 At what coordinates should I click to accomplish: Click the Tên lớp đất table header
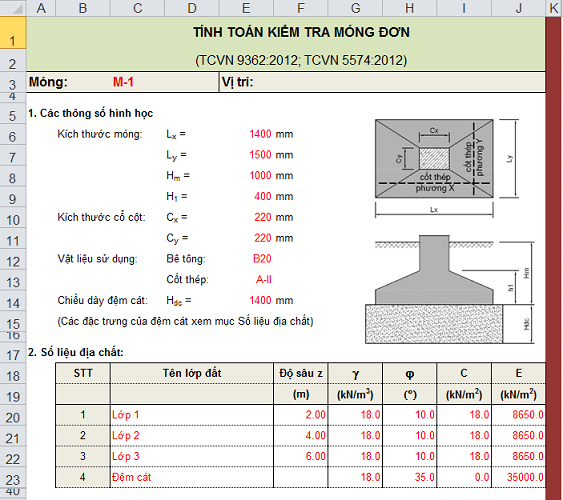coord(192,373)
